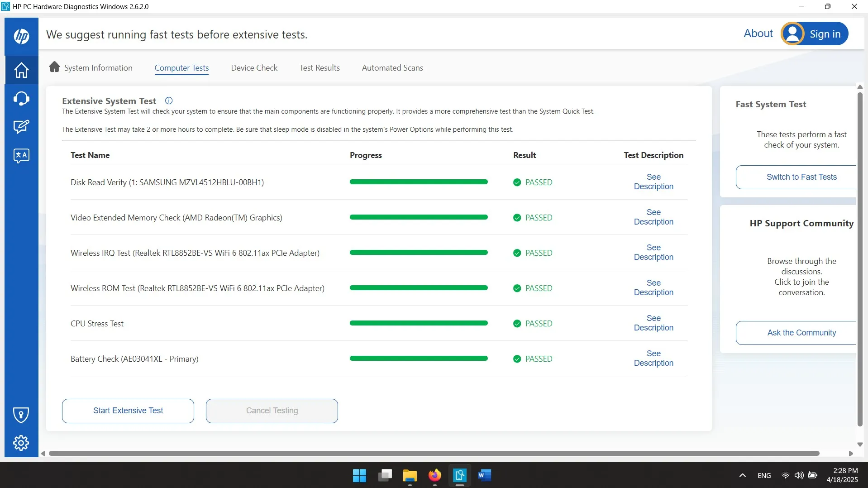Screen dimensions: 868x488
Task: Open the privacy shield icon in sidebar
Action: (x=21, y=415)
